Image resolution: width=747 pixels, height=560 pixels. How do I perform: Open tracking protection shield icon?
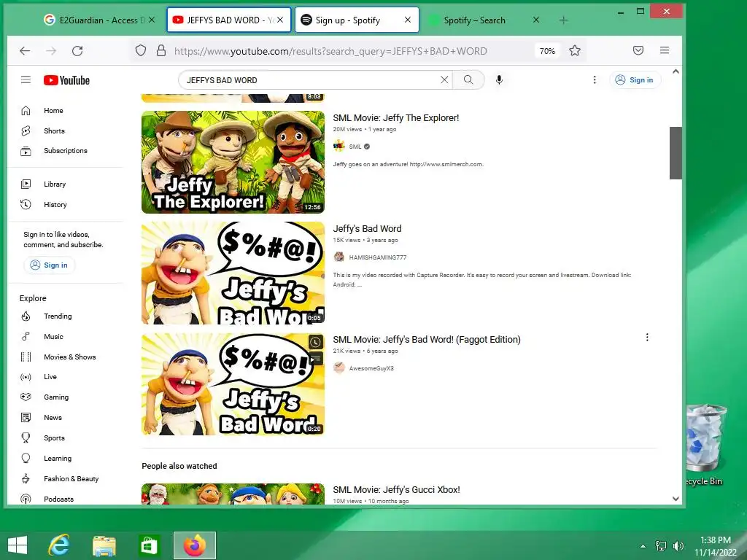pyautogui.click(x=141, y=50)
